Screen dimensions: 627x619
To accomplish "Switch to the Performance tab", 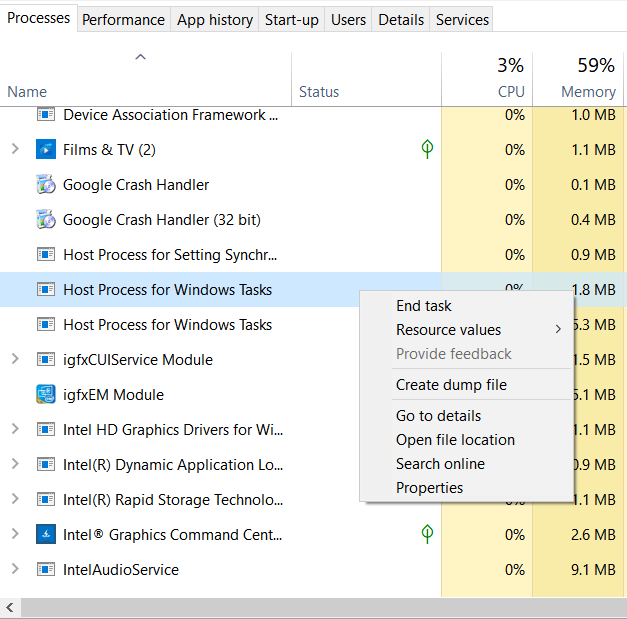I will [123, 20].
